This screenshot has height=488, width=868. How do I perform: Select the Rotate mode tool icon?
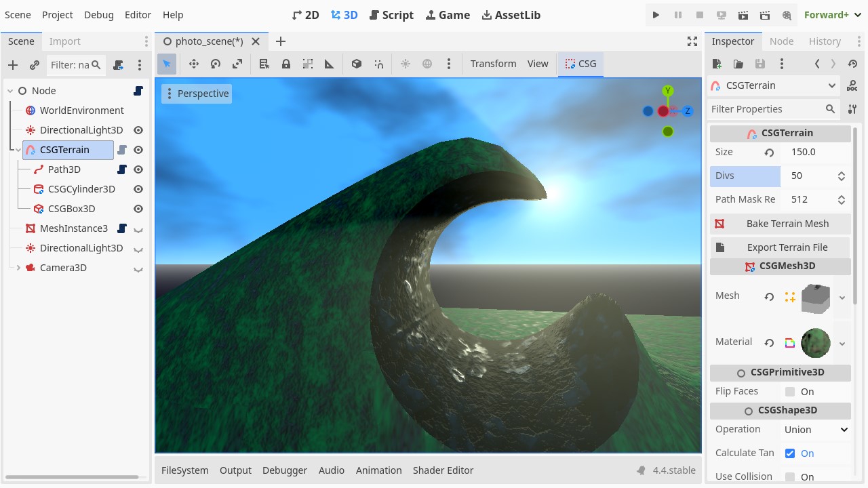click(x=216, y=64)
